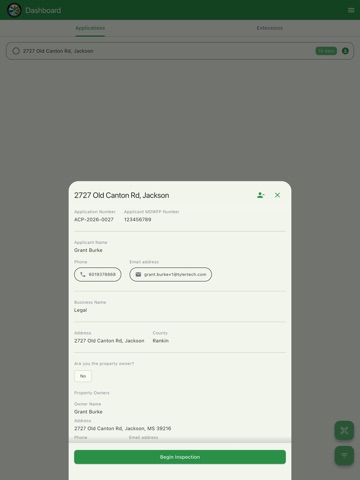Click the envelope mail icon

[x=138, y=274]
